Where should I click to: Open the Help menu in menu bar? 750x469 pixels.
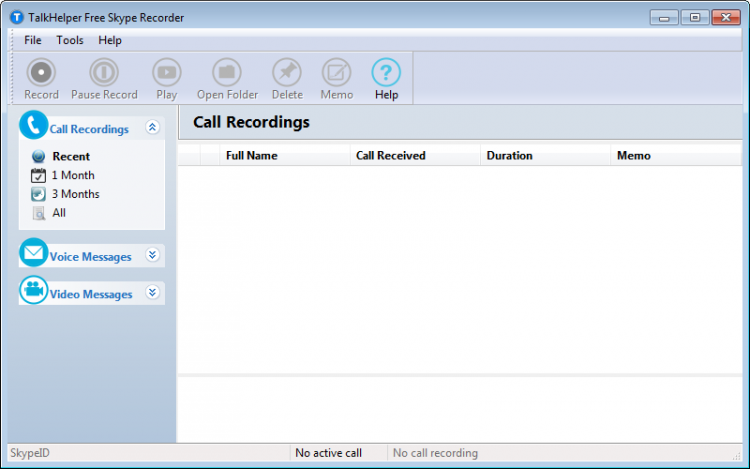110,40
